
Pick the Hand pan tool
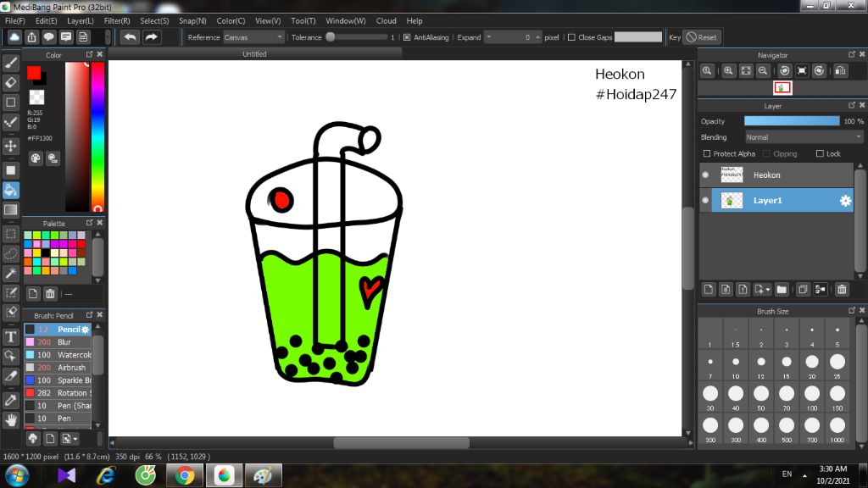pyautogui.click(x=11, y=419)
